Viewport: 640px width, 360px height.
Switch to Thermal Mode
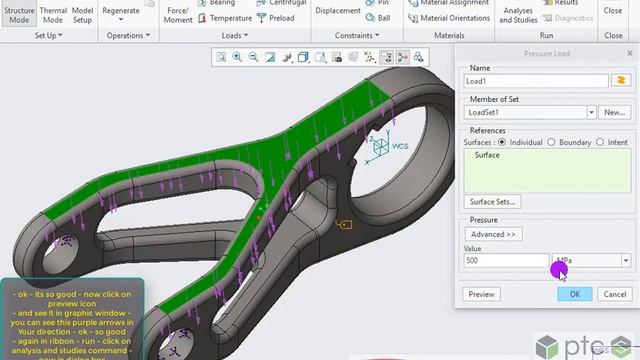click(53, 15)
